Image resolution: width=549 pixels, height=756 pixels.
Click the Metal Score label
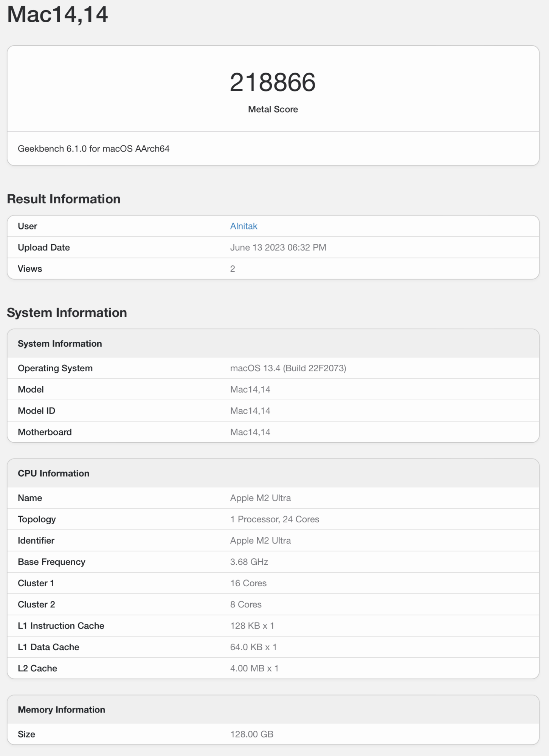tap(273, 109)
